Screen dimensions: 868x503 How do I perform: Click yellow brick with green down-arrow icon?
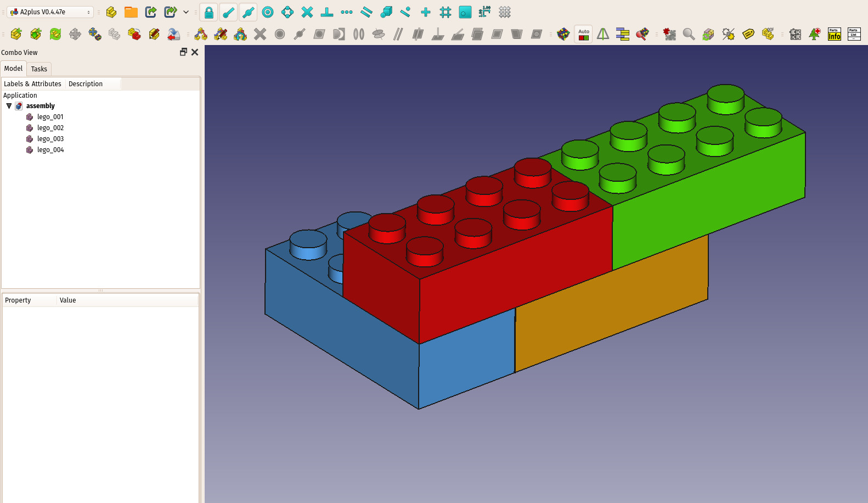tap(36, 34)
